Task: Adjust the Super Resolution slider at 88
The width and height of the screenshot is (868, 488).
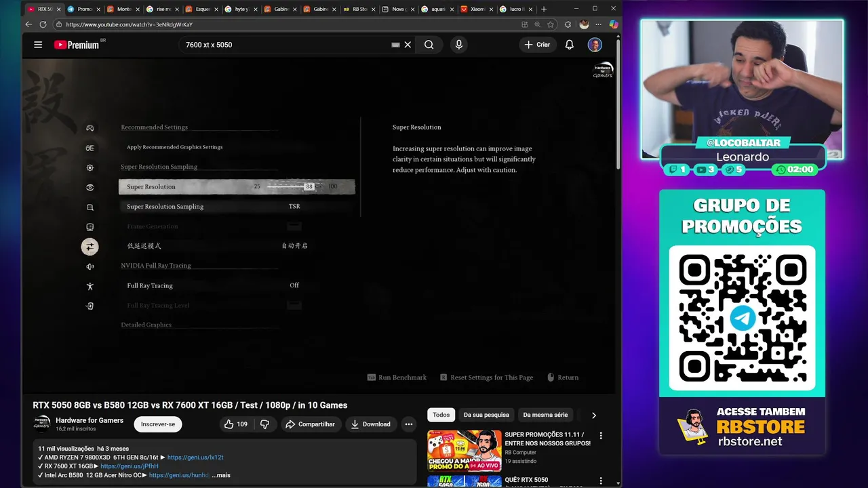Action: pyautogui.click(x=309, y=186)
